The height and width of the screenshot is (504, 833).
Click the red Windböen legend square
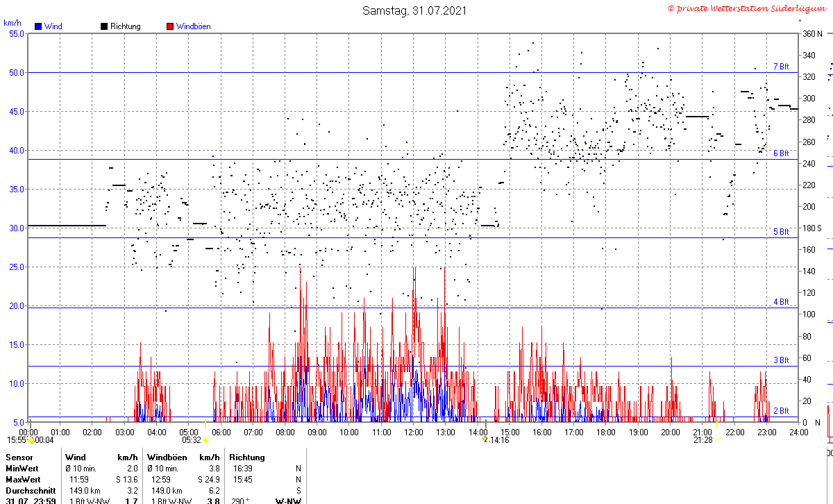coord(170,26)
